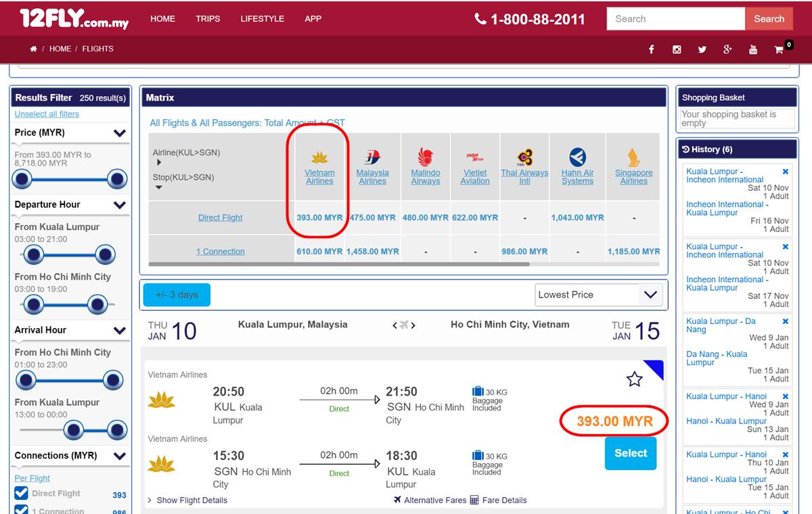Click the 1 Connection matrix link
812x514 pixels.
click(221, 252)
